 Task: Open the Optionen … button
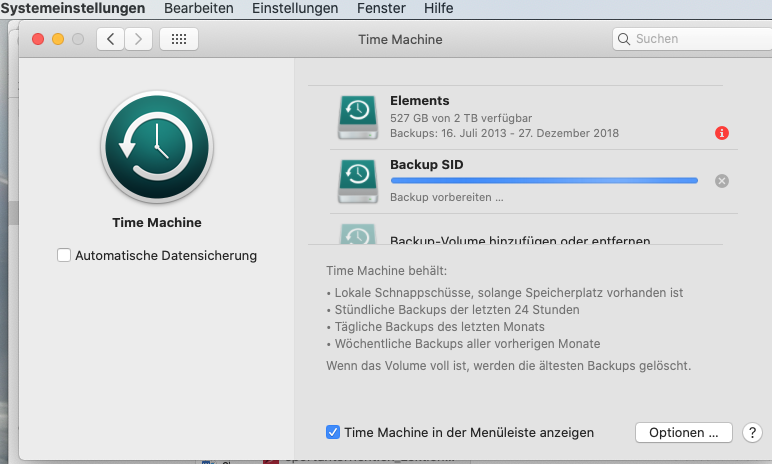coord(683,432)
